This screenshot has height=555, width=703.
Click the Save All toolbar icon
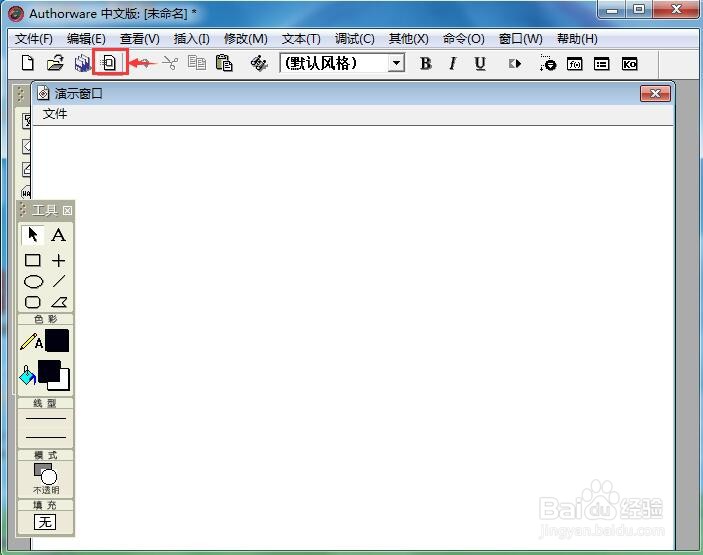[x=82, y=63]
